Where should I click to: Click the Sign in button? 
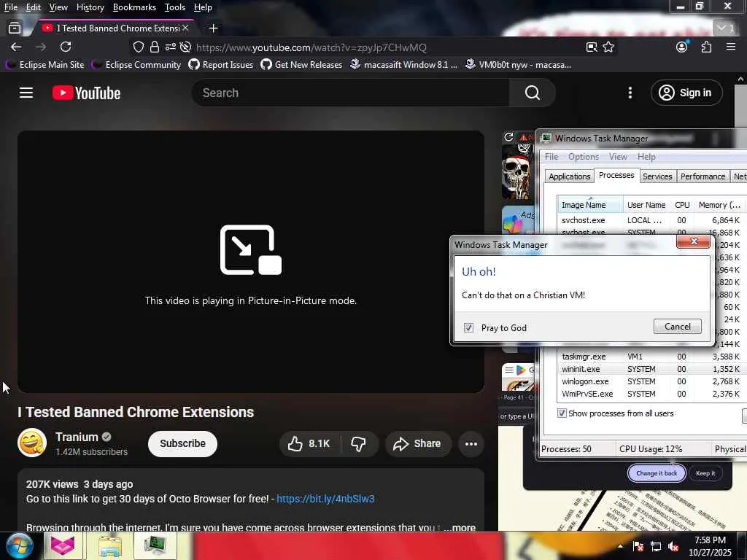[x=686, y=93]
